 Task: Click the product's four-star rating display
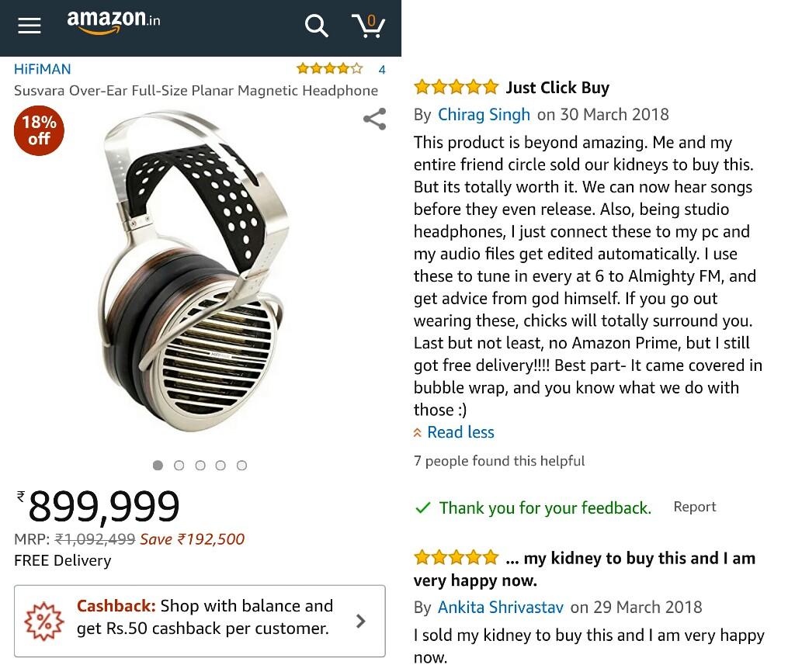click(329, 68)
